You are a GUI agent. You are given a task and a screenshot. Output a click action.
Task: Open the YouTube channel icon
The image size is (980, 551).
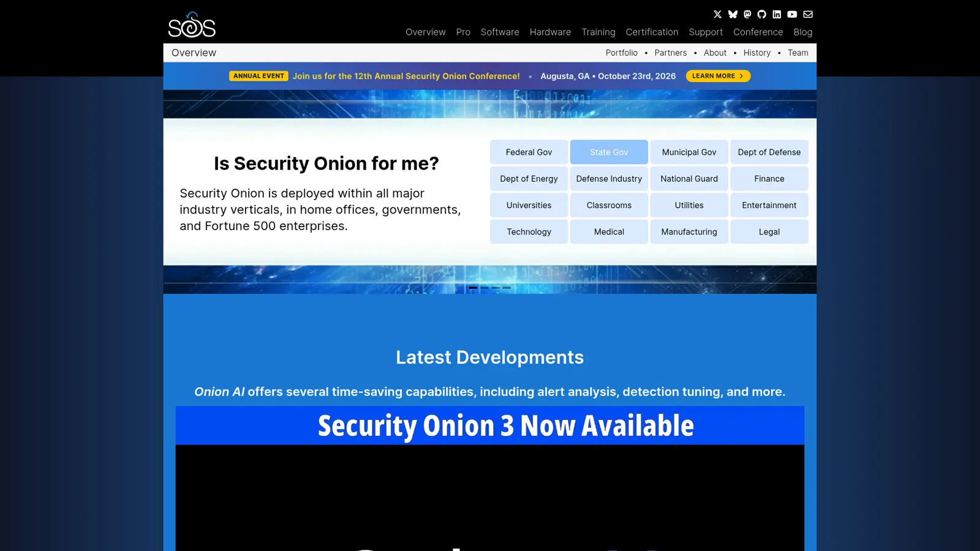point(792,14)
